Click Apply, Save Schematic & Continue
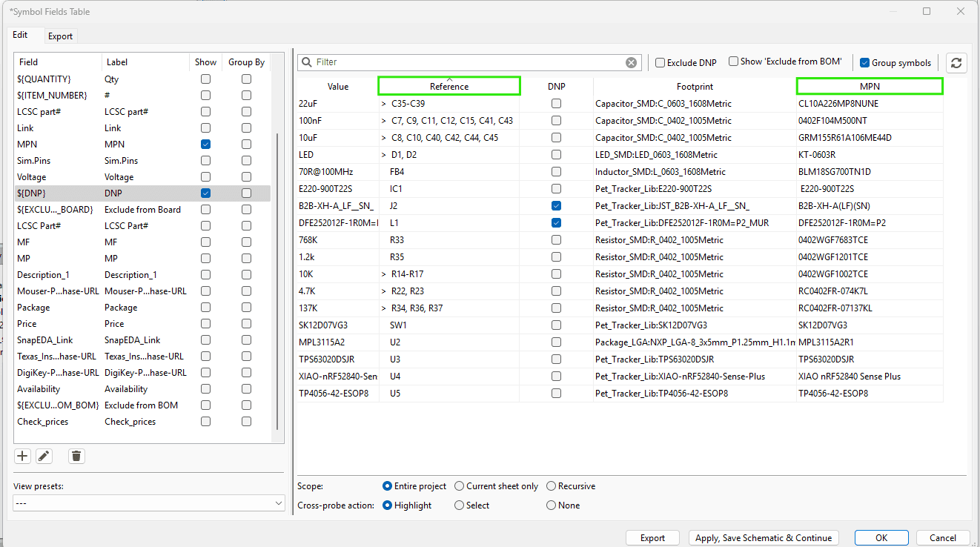Viewport: 980px width, 547px height. (764, 537)
